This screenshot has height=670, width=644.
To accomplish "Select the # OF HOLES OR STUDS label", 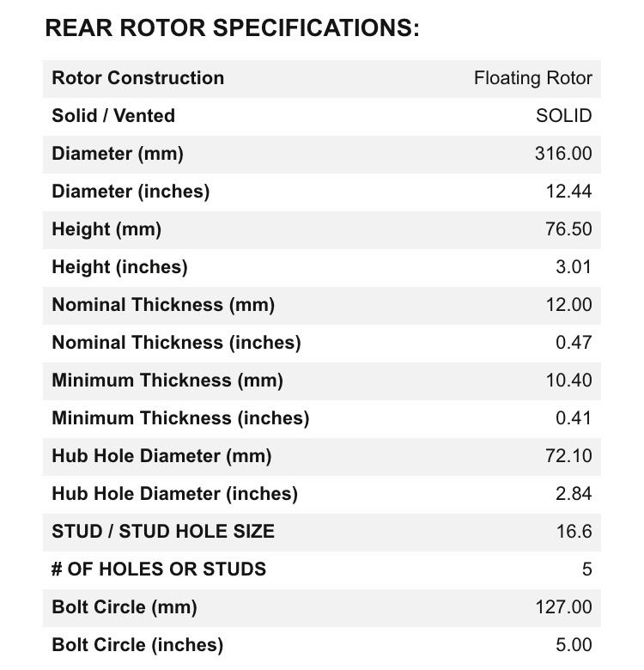I will (159, 569).
